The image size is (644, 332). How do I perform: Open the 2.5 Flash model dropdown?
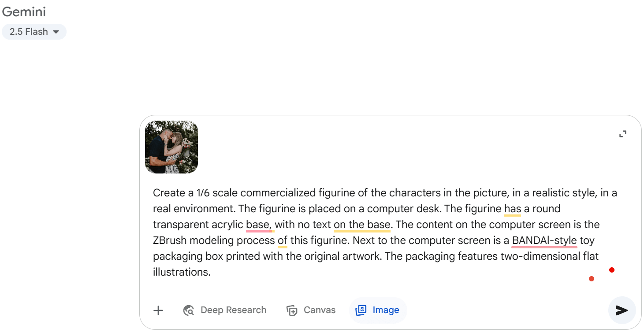pos(34,32)
